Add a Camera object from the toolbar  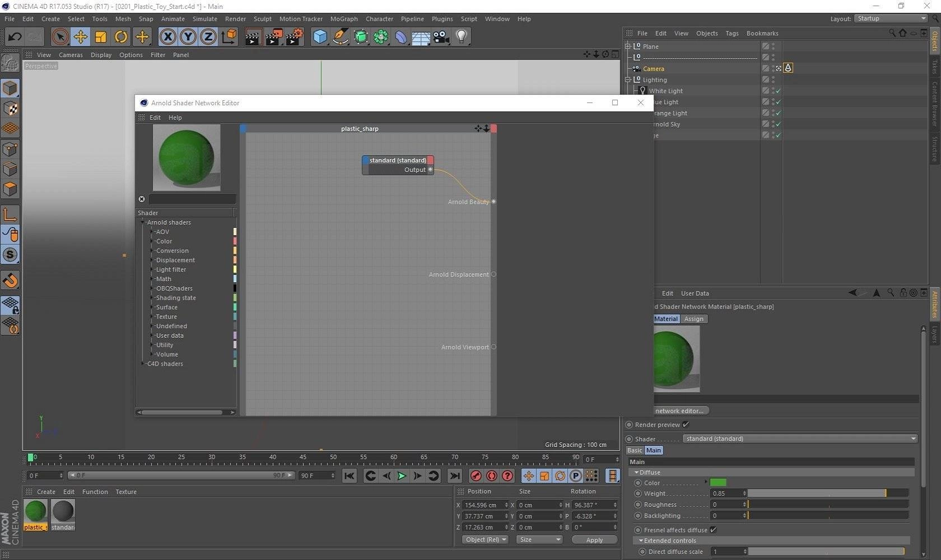(441, 37)
